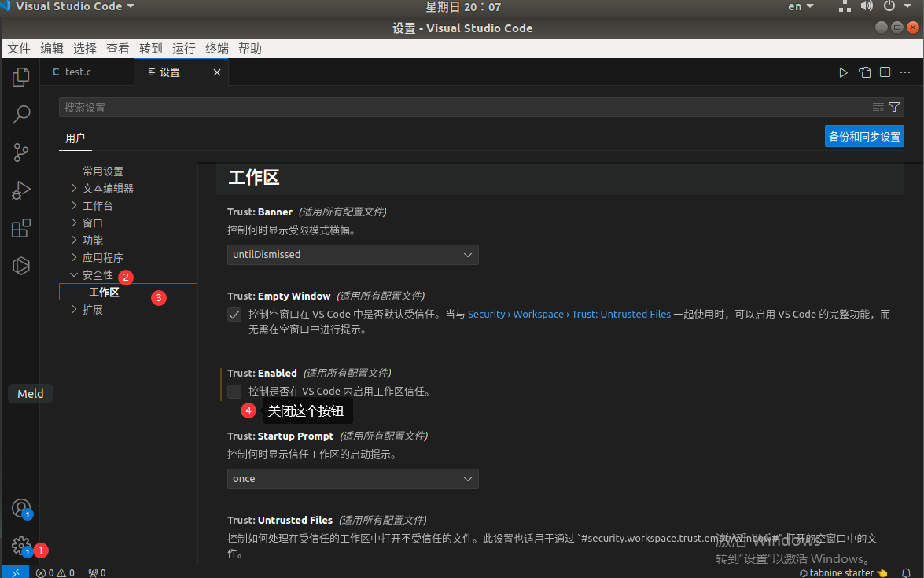Select 工作区 under 安全性

coord(128,293)
